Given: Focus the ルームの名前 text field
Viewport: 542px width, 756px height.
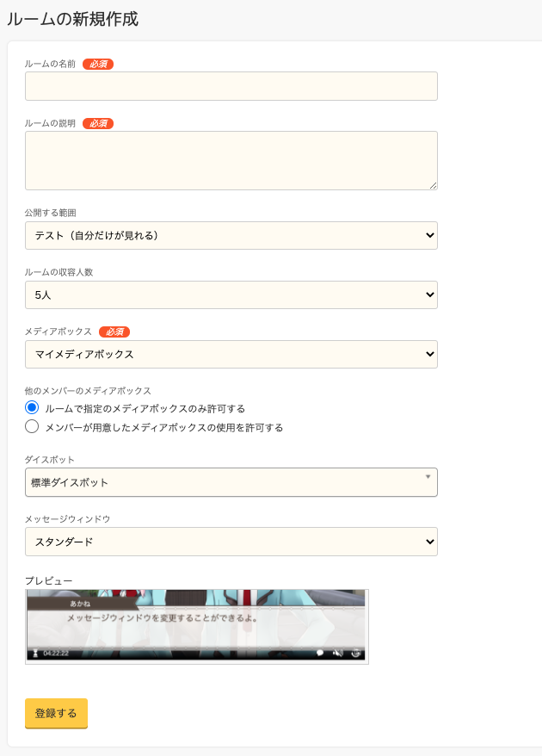Looking at the screenshot, I should (231, 86).
